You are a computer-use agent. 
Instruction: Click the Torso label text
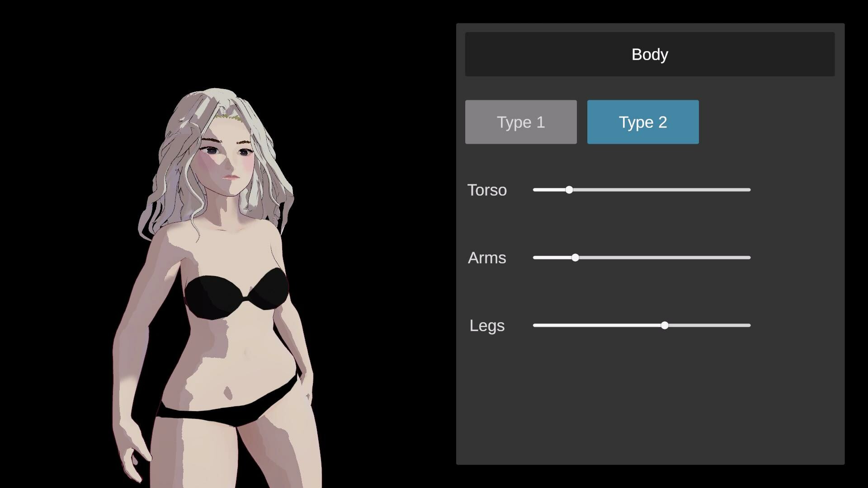click(487, 190)
